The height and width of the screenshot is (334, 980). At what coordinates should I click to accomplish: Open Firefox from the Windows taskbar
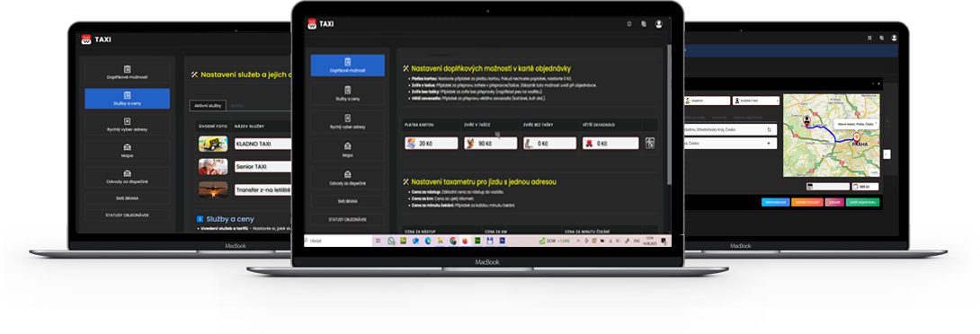[x=465, y=241]
